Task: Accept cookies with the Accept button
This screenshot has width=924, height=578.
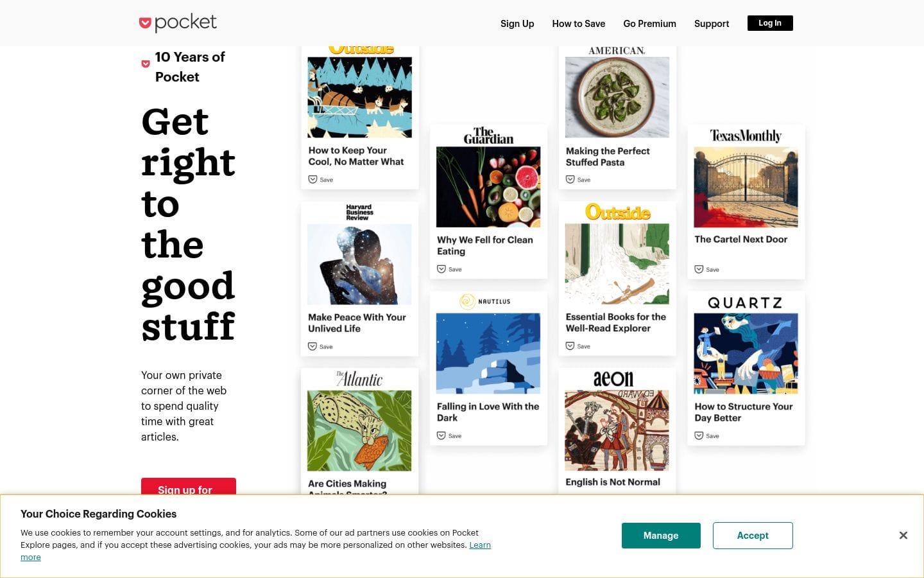Action: [x=753, y=536]
